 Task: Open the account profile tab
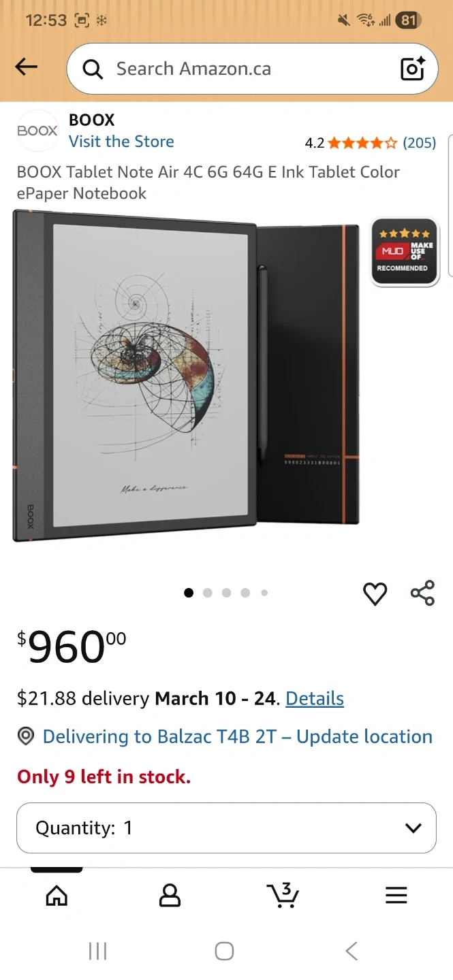(x=170, y=895)
